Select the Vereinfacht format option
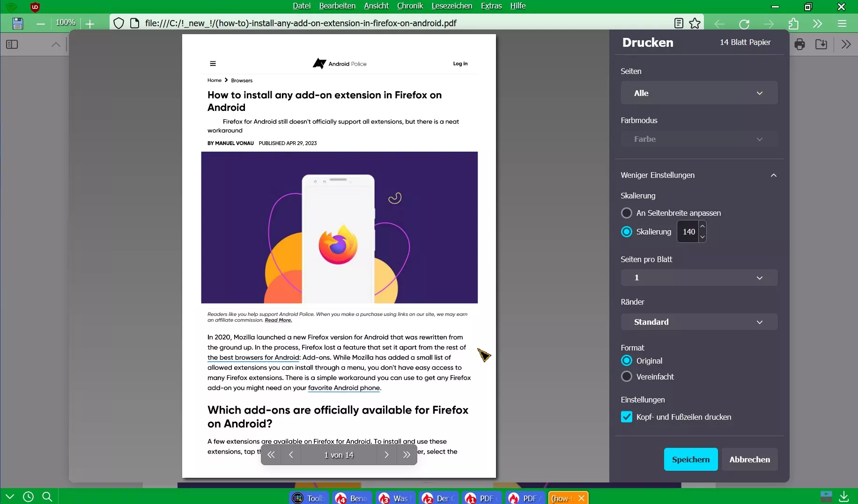 pos(626,376)
